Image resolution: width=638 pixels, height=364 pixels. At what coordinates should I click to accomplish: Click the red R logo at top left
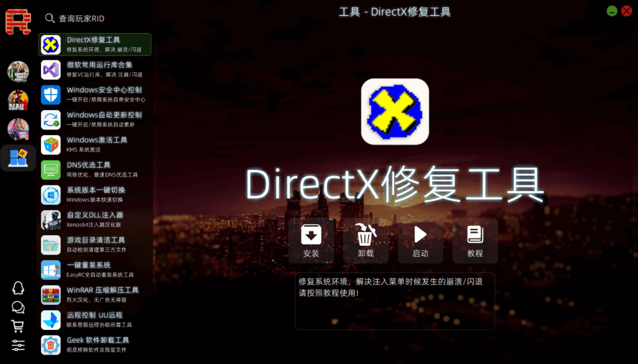tap(18, 21)
